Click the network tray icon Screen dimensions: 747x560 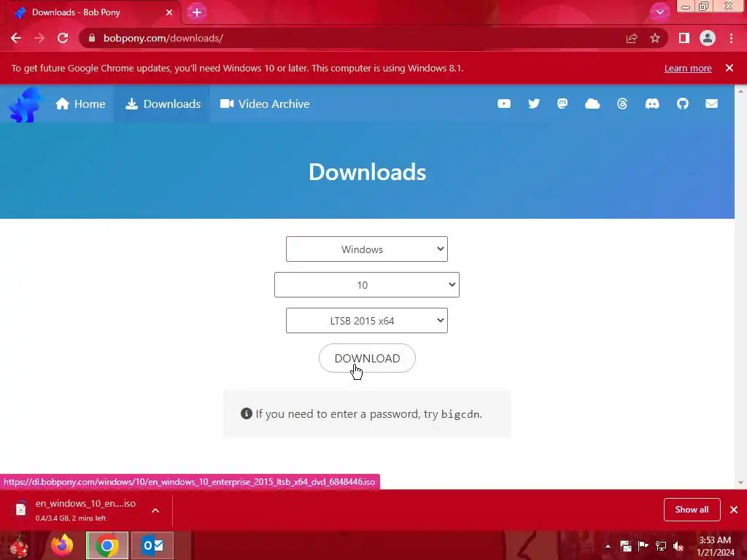[661, 546]
